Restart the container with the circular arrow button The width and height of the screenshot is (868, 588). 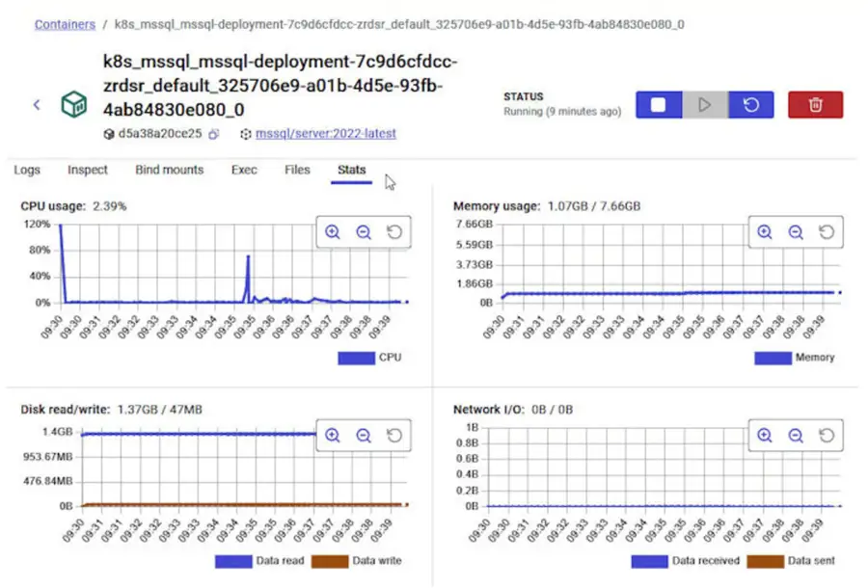coord(750,104)
